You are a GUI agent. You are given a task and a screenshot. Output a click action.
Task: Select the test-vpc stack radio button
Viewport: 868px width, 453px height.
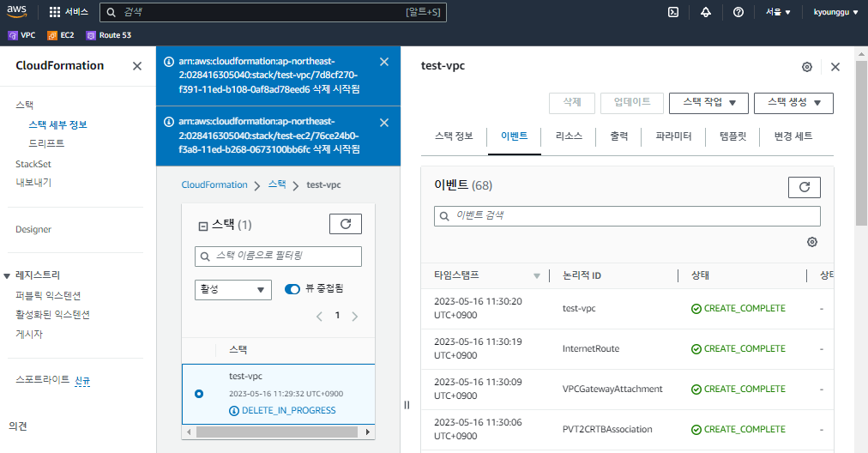point(199,394)
